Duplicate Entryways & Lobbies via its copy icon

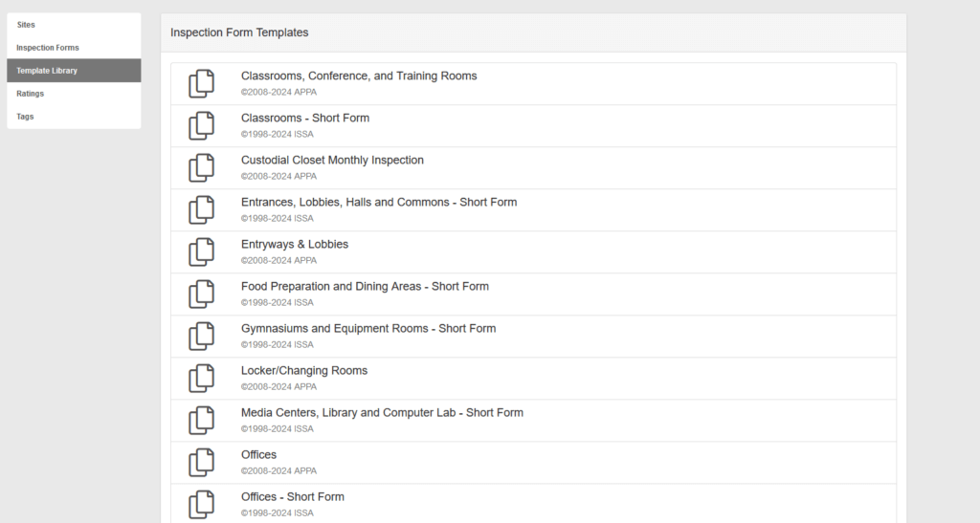point(201,252)
